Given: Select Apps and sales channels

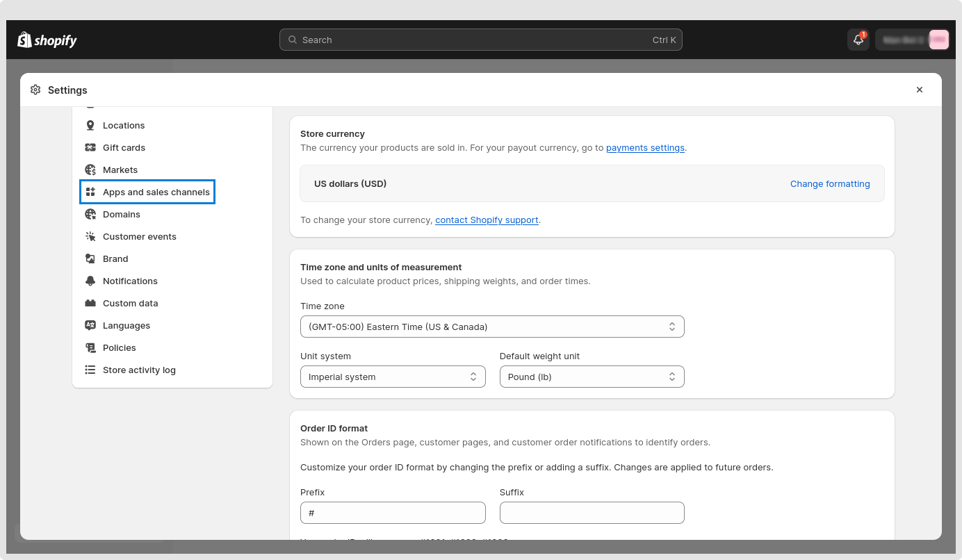Looking at the screenshot, I should [x=147, y=192].
